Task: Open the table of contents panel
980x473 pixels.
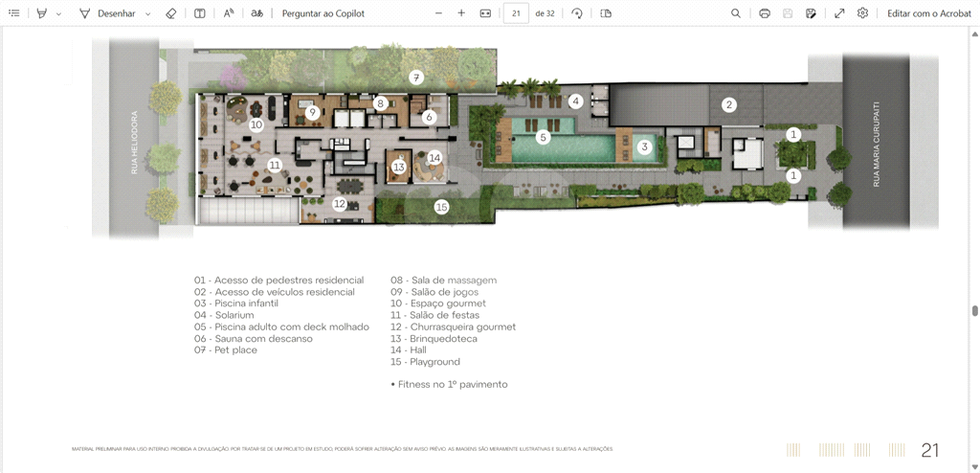Action: point(14,13)
